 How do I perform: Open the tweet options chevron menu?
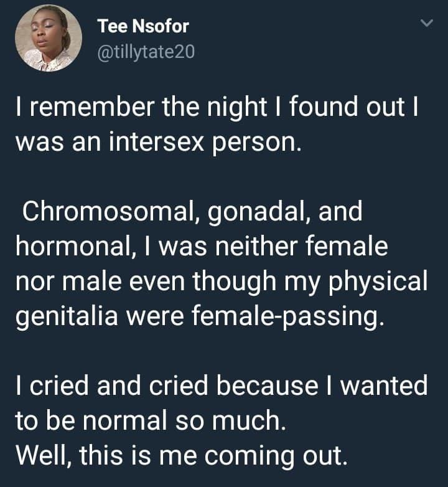click(426, 24)
